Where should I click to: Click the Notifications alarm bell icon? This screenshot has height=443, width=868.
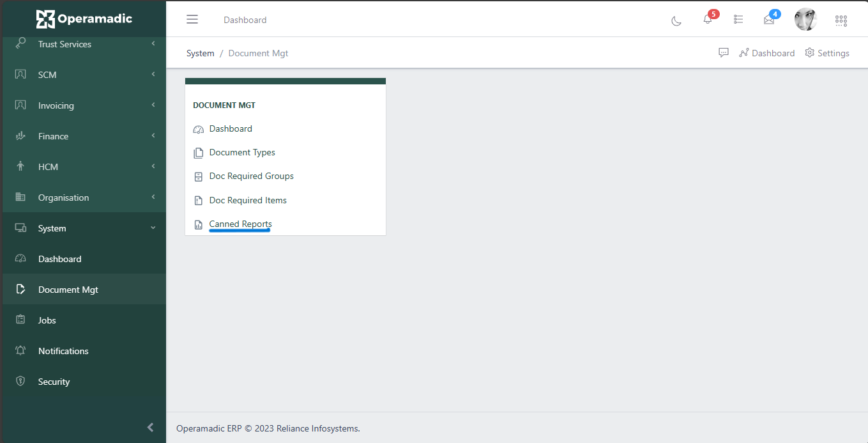pos(20,350)
